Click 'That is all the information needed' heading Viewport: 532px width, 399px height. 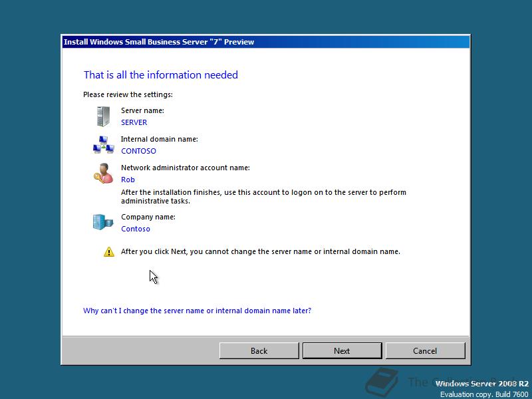[x=161, y=74]
